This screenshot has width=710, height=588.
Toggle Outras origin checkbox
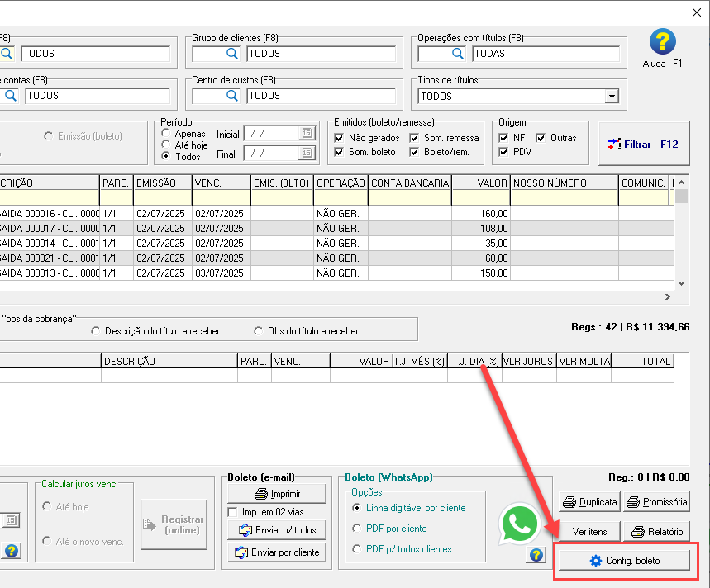(541, 137)
